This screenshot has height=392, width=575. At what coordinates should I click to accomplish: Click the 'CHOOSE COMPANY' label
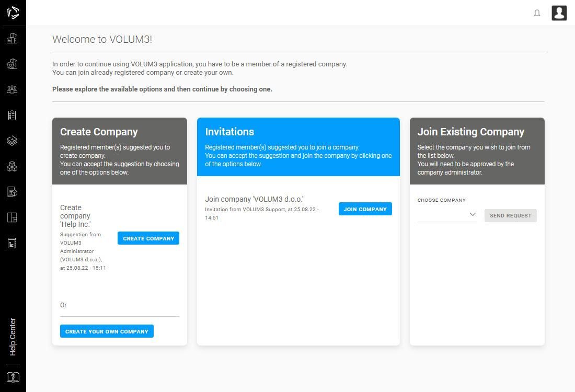(442, 200)
